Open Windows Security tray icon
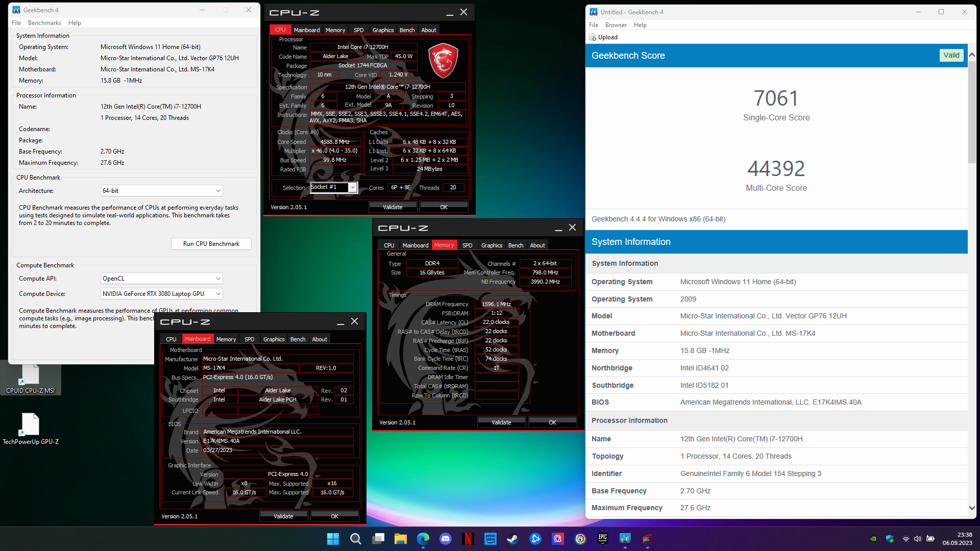980x551 pixels. (890, 539)
